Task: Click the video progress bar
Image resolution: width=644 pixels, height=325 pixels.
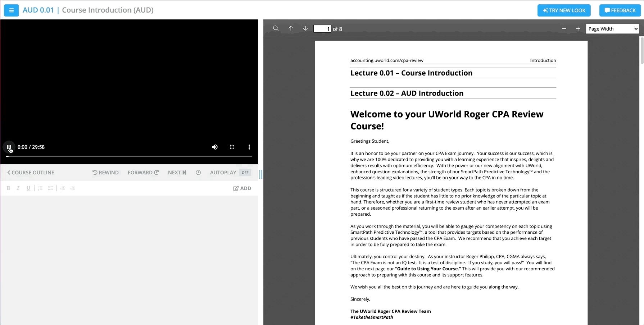Action: pos(129,156)
